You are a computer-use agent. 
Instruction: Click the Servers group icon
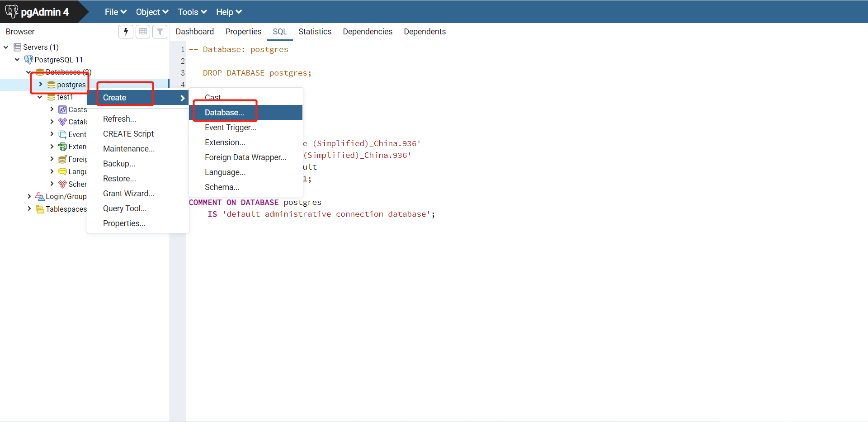click(x=17, y=47)
